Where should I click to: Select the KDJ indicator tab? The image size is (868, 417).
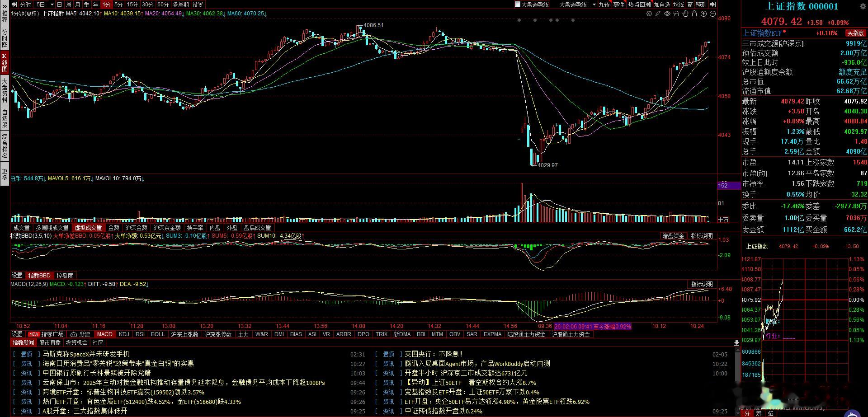click(x=124, y=334)
